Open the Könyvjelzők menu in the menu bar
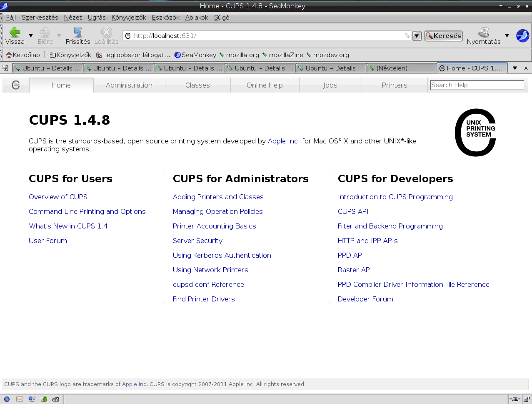Screen dimensions: 532x404 (x=129, y=18)
